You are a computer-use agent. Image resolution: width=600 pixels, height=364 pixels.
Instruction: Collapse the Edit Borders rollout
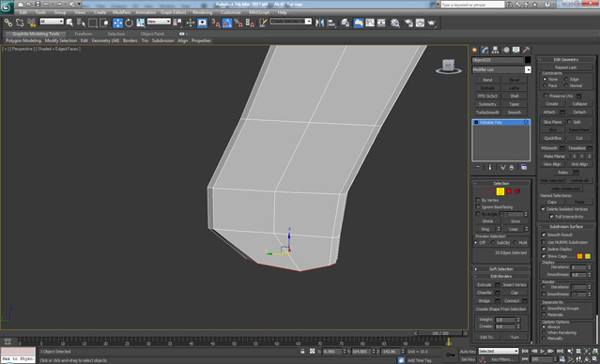501,276
